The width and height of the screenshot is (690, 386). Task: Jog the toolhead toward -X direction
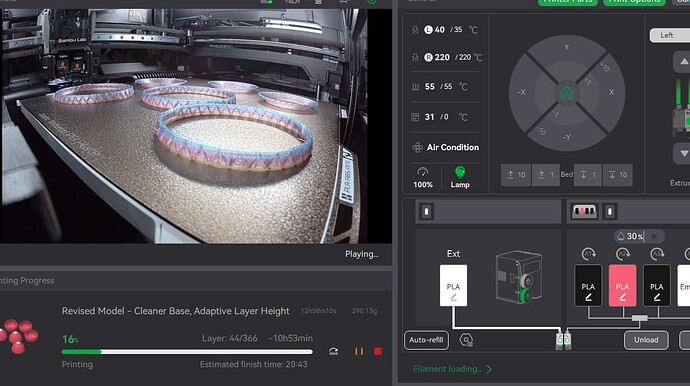coord(522,92)
